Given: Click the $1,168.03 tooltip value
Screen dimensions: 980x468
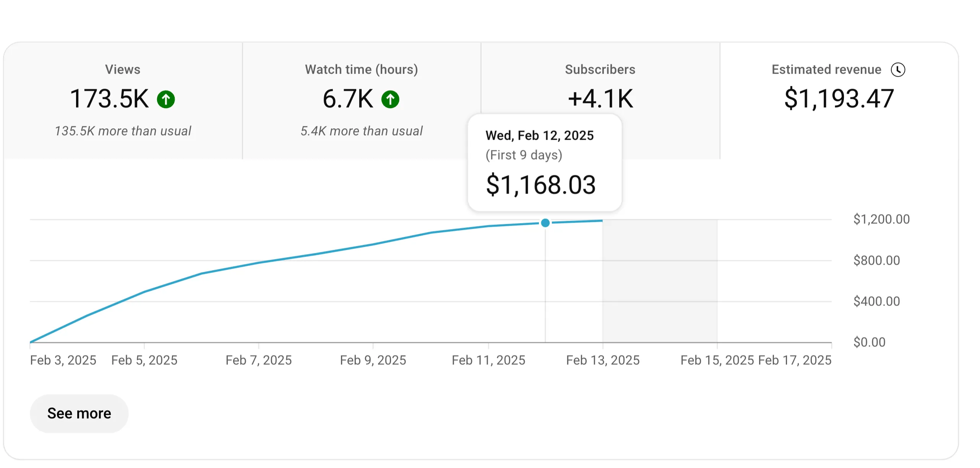Looking at the screenshot, I should [540, 185].
